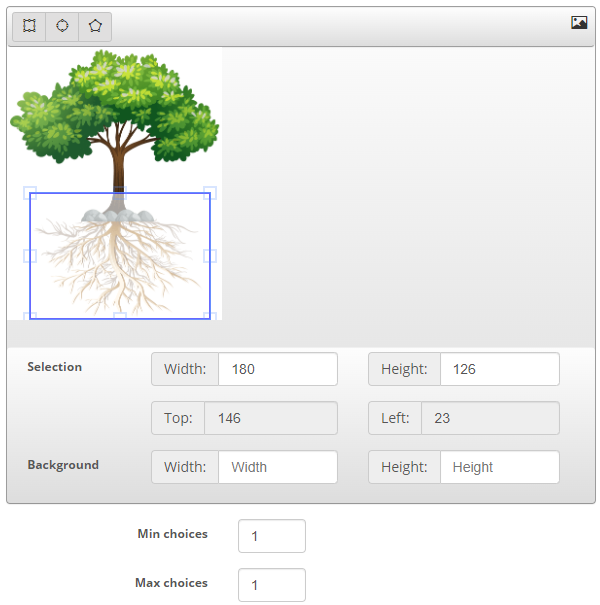Focus the Background Width input
600x605 pixels.
pos(278,467)
